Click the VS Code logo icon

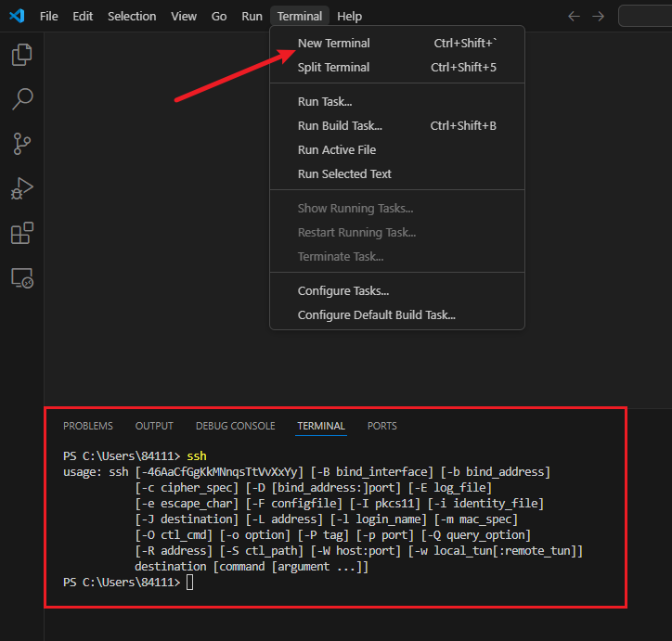point(16,16)
